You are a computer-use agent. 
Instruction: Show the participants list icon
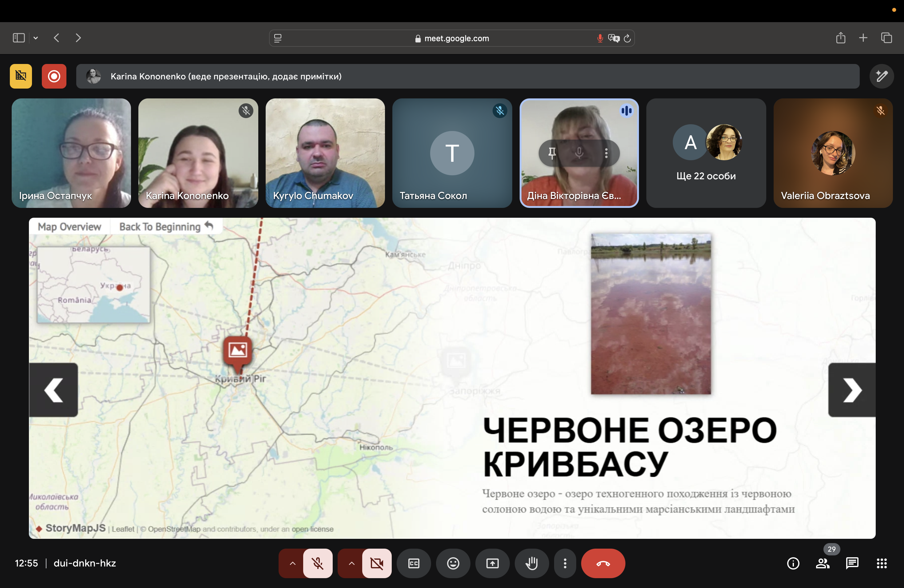point(822,563)
